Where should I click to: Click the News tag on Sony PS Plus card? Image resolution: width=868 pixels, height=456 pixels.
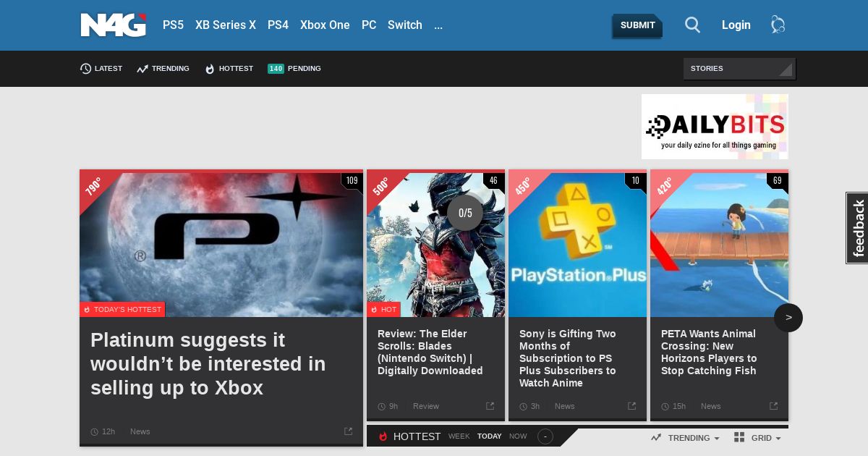pos(565,406)
